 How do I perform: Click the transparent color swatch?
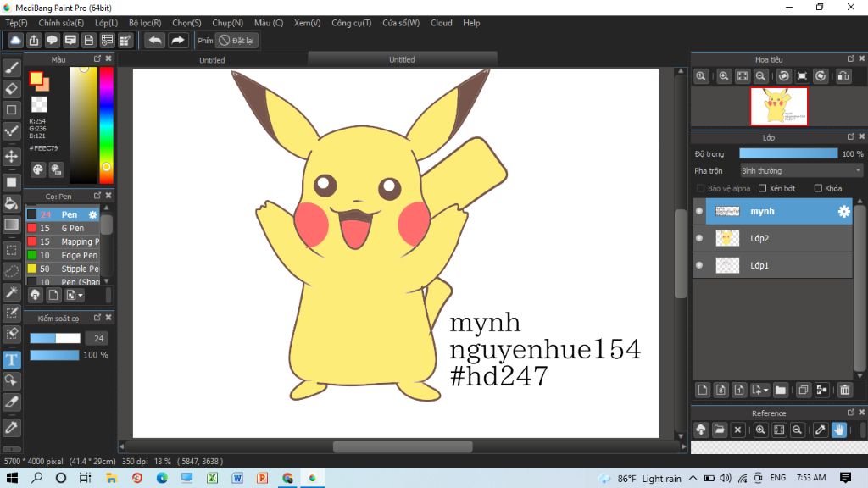click(39, 104)
